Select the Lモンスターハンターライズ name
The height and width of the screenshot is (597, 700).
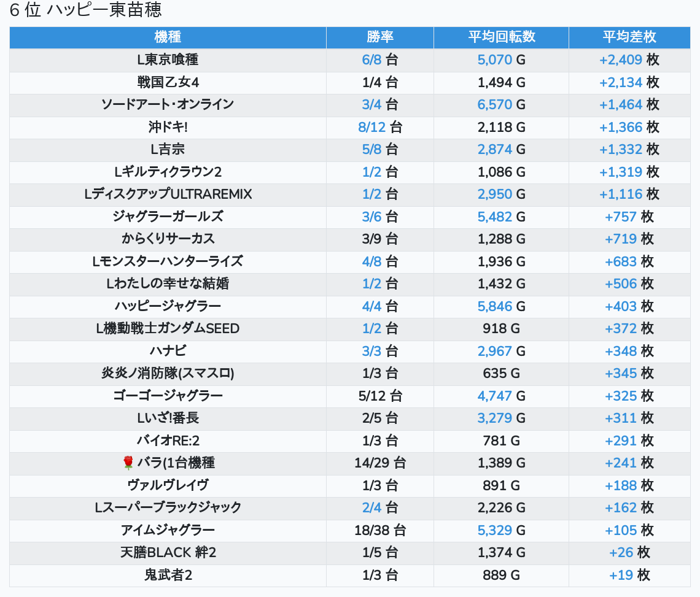[168, 261]
